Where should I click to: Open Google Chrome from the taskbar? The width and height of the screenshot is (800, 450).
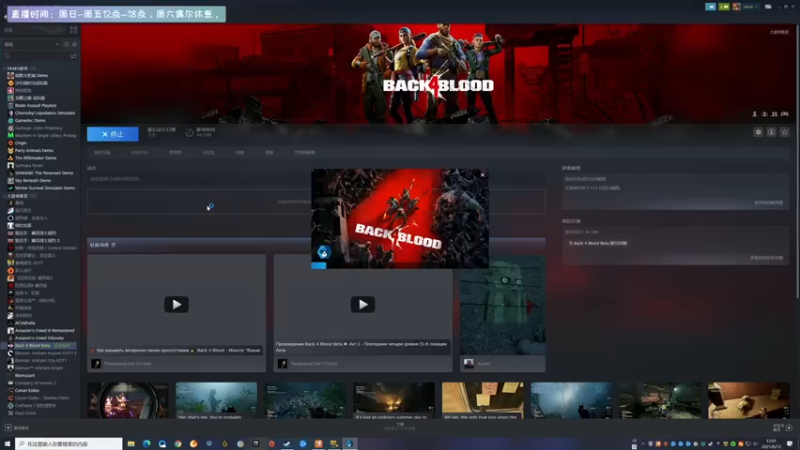178,444
